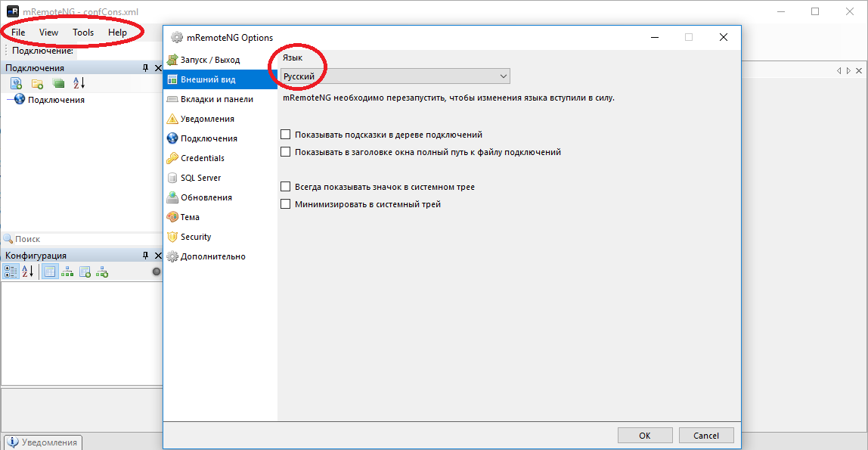Click the properties icon in Конфигурация toolbar
This screenshot has height=450, width=868.
50,272
